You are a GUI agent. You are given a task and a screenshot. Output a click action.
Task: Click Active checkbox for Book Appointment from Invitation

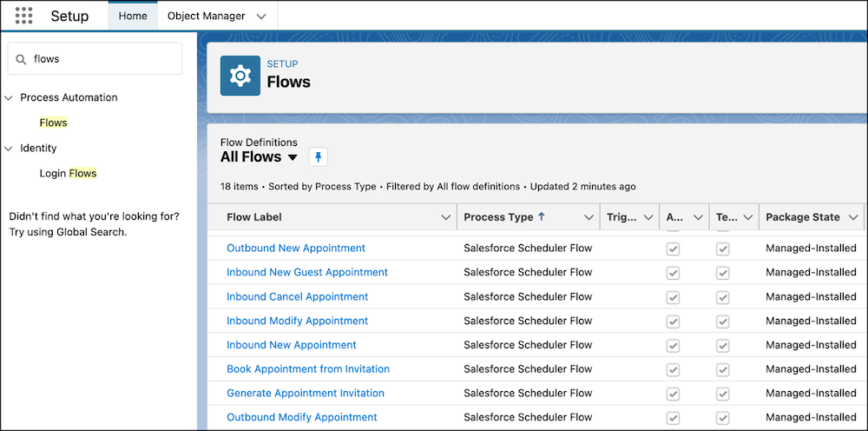673,370
